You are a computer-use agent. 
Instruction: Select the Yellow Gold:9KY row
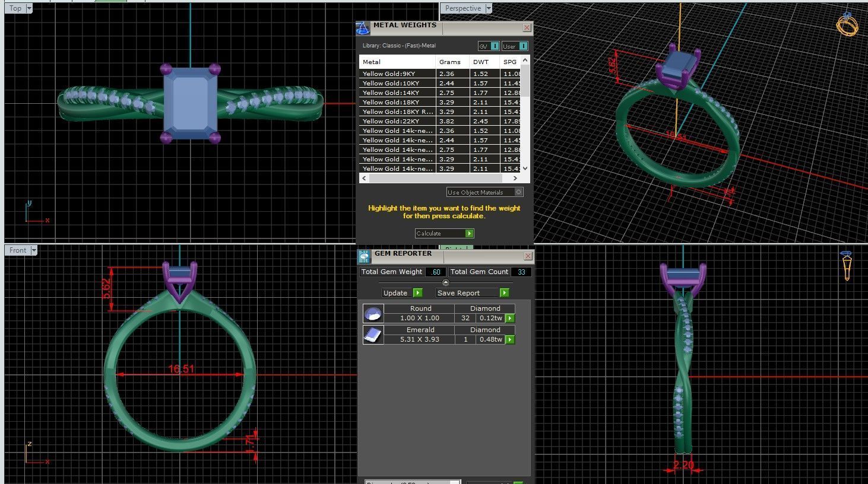click(x=440, y=74)
